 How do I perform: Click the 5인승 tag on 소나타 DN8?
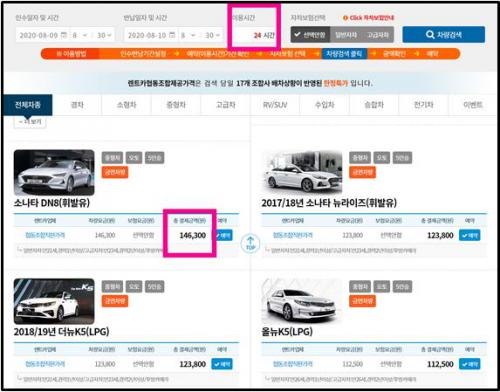click(x=155, y=158)
